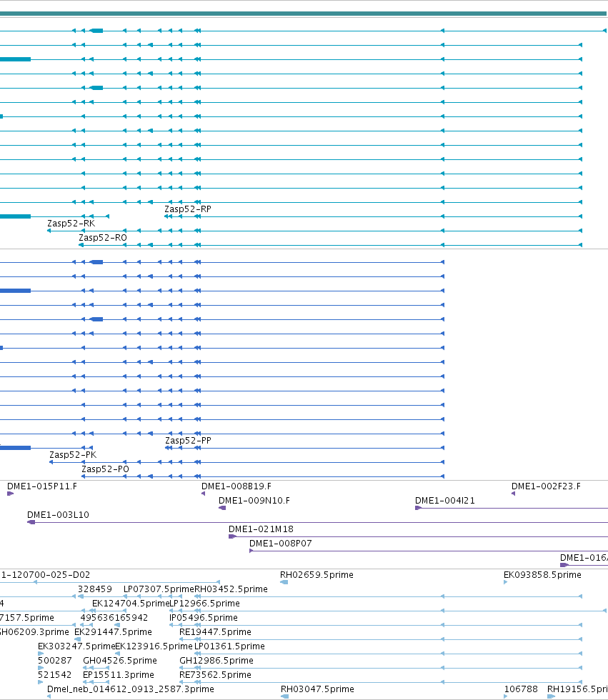Screen dimensions: 608x700
Task: Click the EK093858.5prime EST label
Action: click(x=542, y=574)
